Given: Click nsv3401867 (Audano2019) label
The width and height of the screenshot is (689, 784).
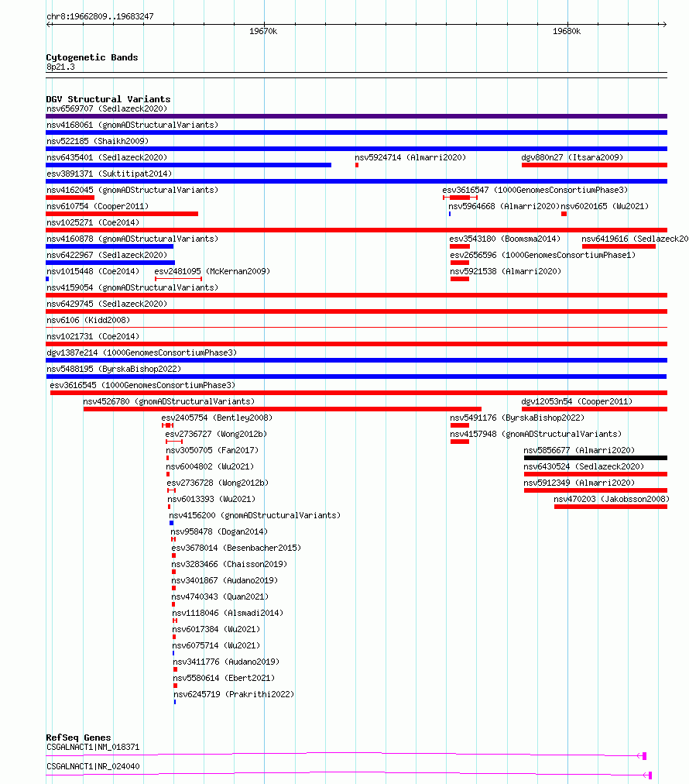Looking at the screenshot, I should (225, 580).
